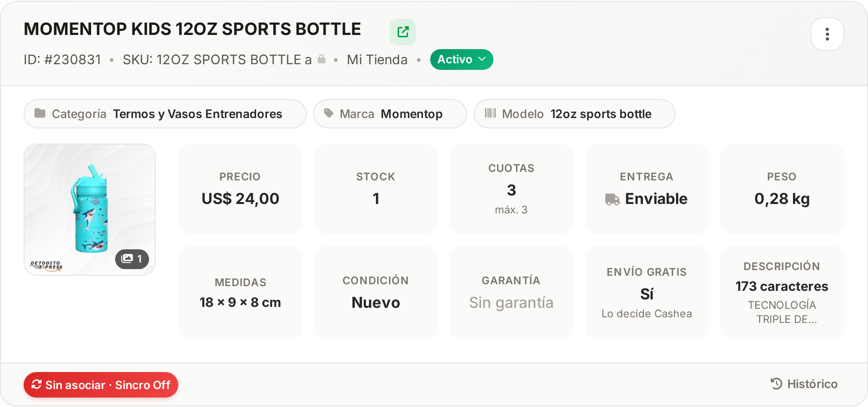Click the Enviable truck icon
Screen dimensions: 868x407
[613, 199]
